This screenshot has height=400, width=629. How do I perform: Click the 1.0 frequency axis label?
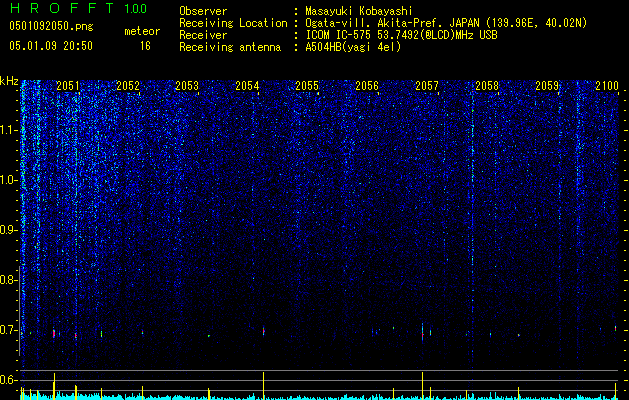[x=8, y=180]
